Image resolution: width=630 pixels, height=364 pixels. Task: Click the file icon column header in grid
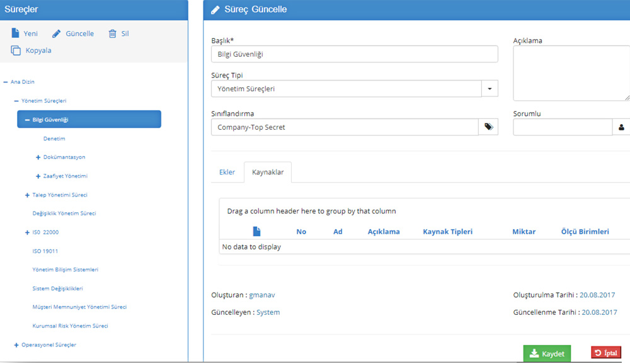(256, 231)
